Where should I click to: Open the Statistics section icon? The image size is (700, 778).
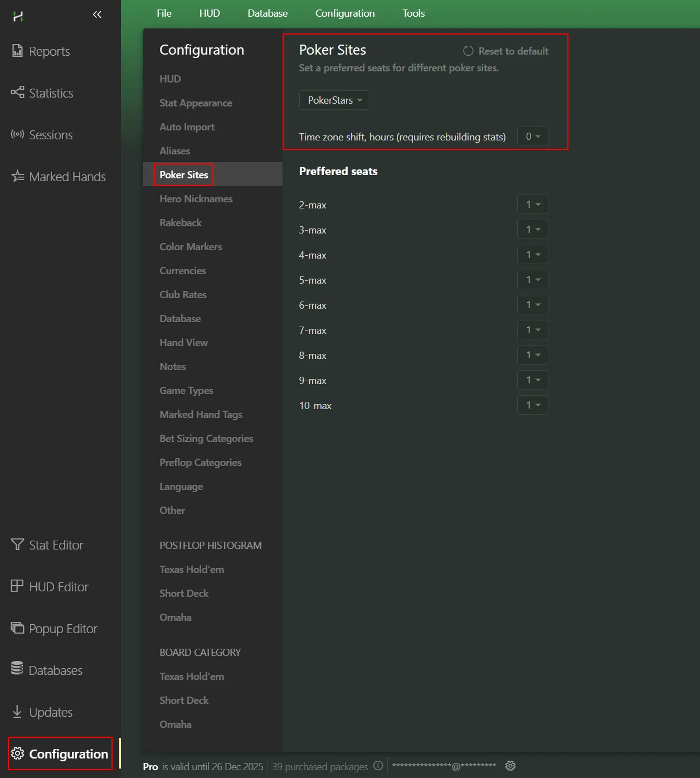(17, 93)
